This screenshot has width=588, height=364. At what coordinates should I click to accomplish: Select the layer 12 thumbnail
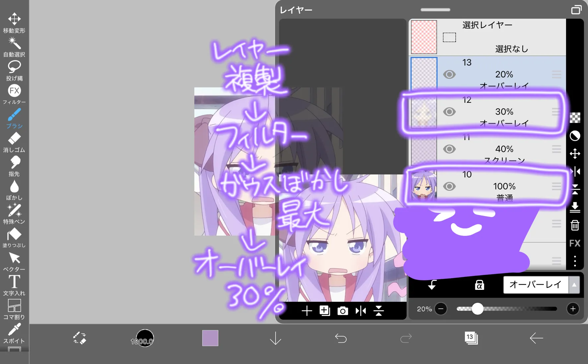coord(424,112)
